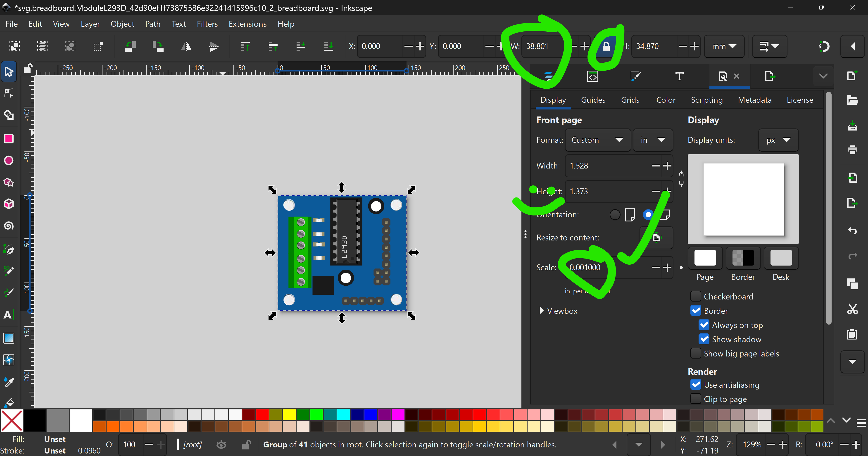Open the XML editor panel icon
This screenshot has width=868, height=456.
592,76
